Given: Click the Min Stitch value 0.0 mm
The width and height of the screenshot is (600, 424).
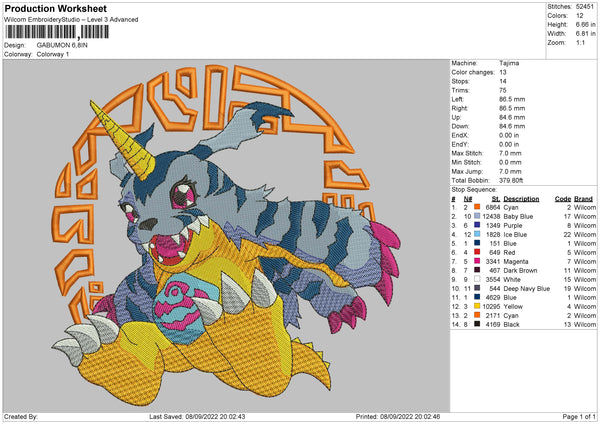Looking at the screenshot, I should click(x=510, y=162).
